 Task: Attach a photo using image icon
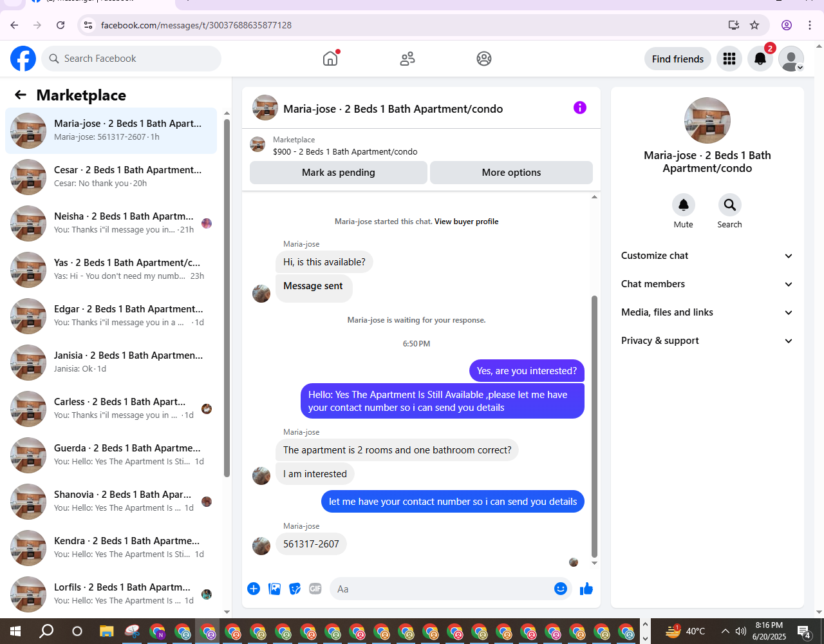(274, 589)
